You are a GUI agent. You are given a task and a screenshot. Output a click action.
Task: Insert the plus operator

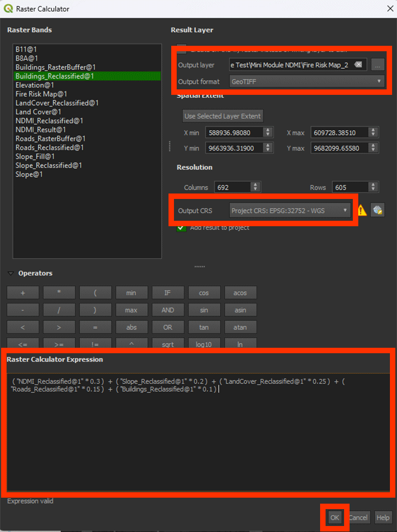22,293
